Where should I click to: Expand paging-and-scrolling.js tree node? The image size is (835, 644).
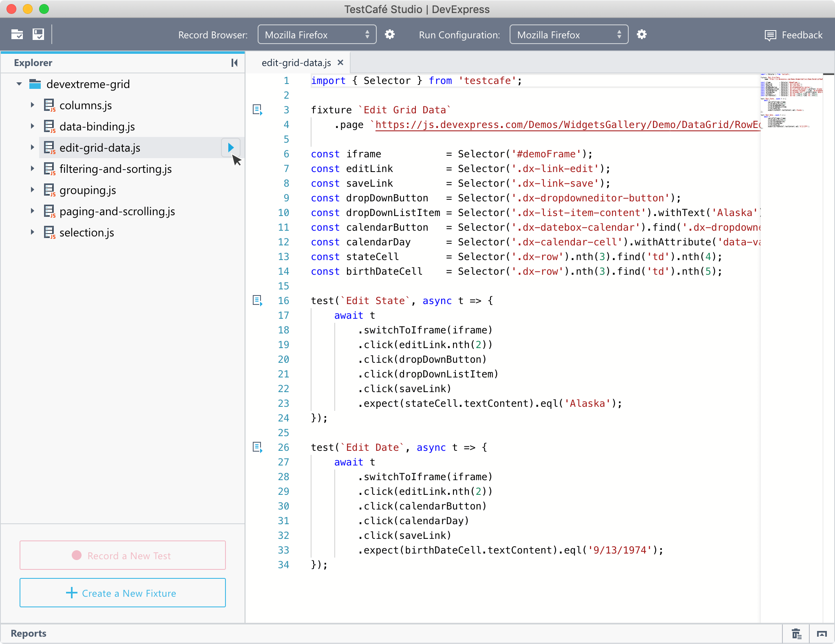pyautogui.click(x=33, y=211)
